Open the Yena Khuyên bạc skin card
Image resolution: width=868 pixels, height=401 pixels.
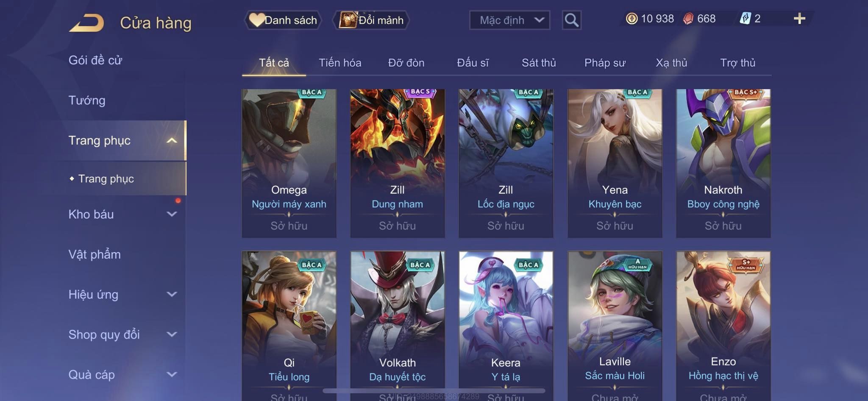coord(615,163)
